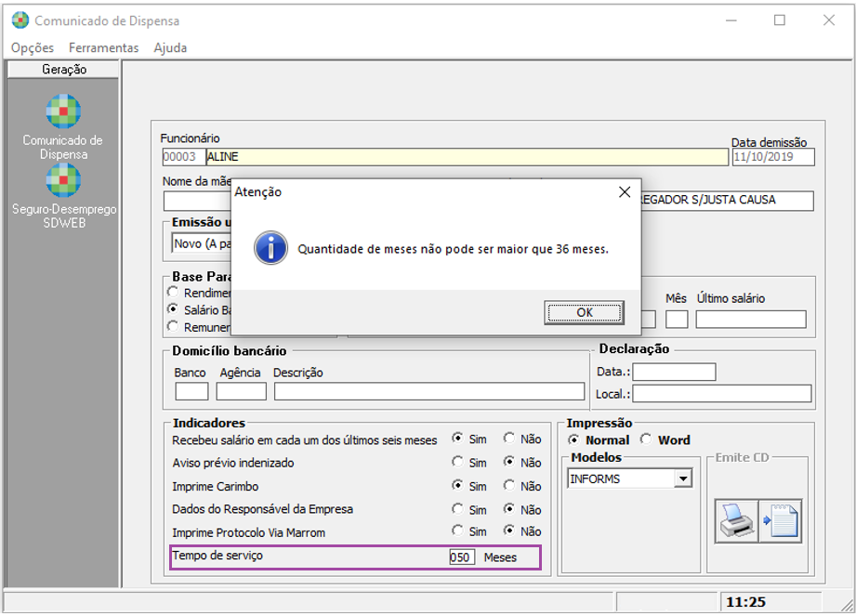Screen dimensions: 856x616
Task: Click the Último salário field
Action: [751, 320]
